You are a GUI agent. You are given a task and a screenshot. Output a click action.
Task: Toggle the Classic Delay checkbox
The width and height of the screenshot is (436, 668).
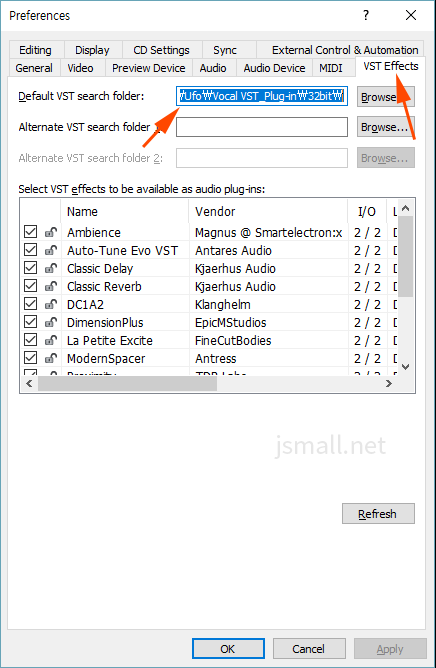pos(30,268)
